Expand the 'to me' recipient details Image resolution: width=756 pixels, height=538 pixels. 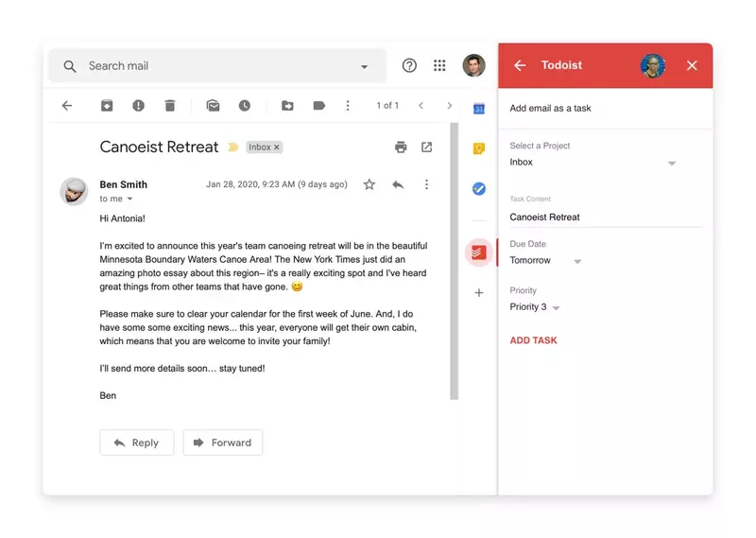[129, 199]
